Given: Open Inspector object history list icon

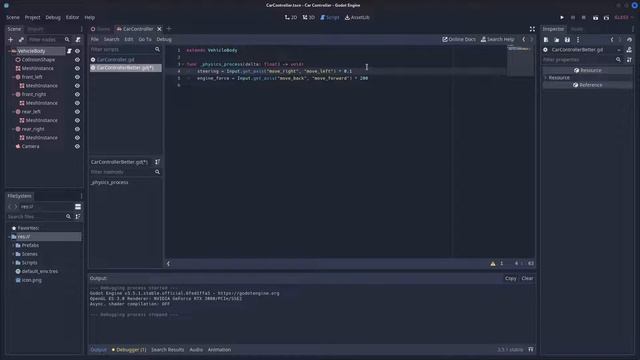Looking at the screenshot, I should tap(629, 40).
